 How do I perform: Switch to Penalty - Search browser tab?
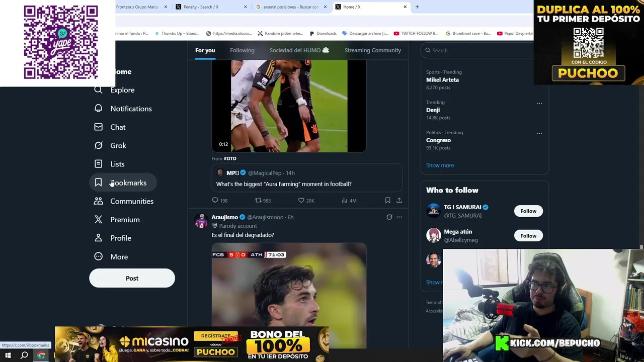211,7
